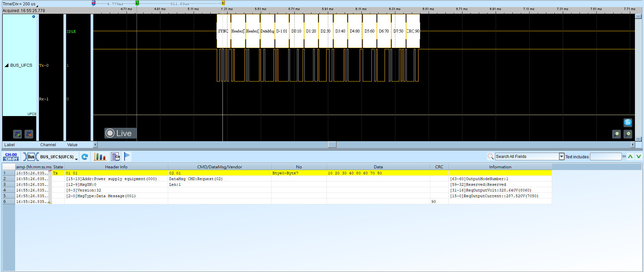Click the CRC:90 decoded packet block
This screenshot has height=272, width=644.
click(x=413, y=31)
